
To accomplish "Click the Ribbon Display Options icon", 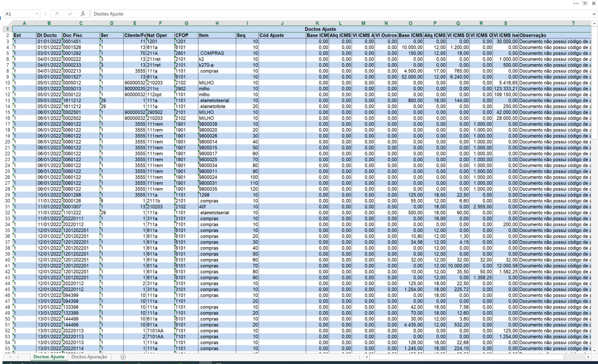I will (x=585, y=4).
